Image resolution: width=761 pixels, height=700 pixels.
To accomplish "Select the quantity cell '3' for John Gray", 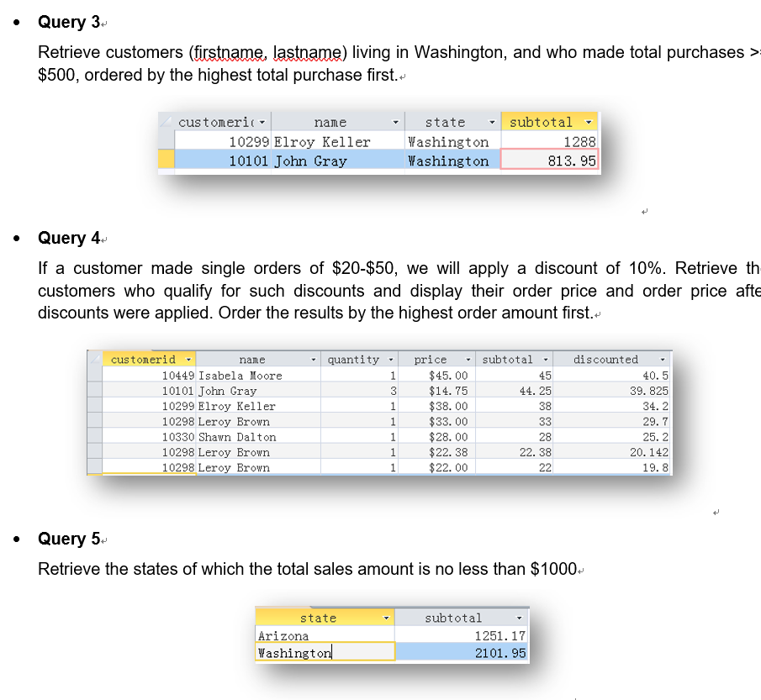I will coord(360,391).
